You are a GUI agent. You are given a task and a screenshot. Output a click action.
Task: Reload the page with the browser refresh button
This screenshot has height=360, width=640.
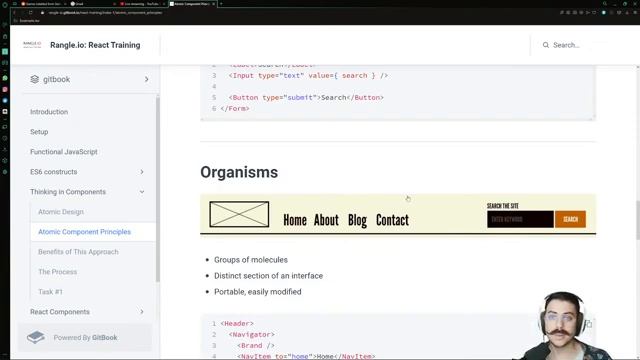(31, 13)
